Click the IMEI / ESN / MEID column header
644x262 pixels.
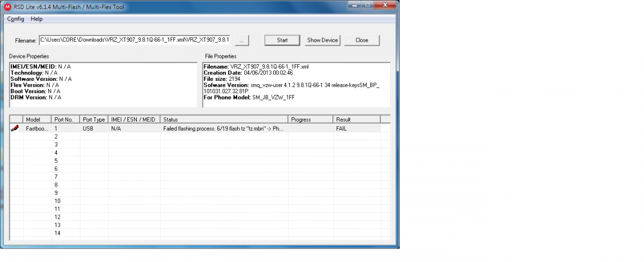(x=134, y=119)
